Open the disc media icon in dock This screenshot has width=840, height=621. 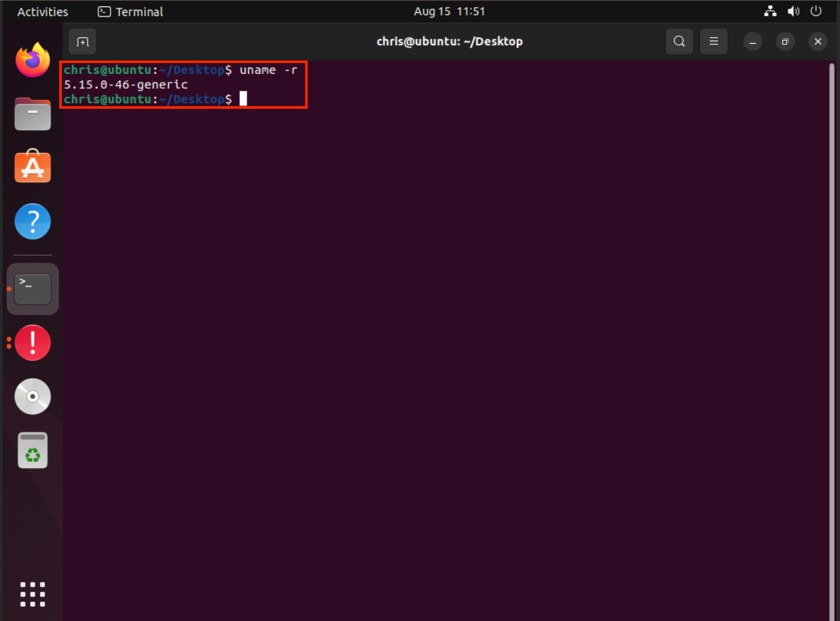(x=33, y=396)
